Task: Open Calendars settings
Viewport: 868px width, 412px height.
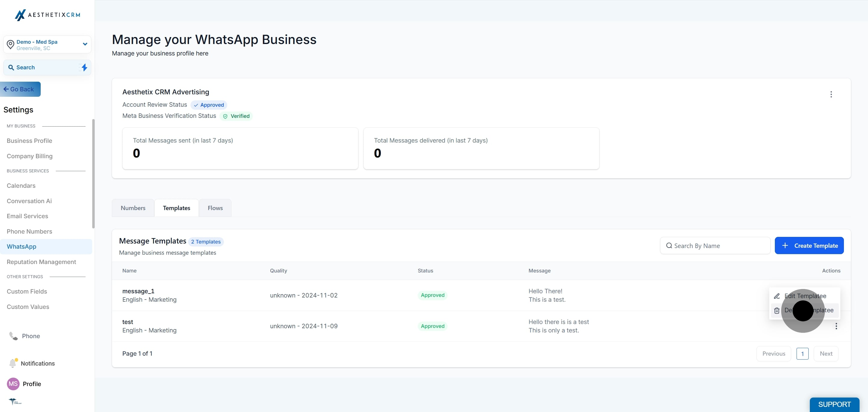Action: coord(21,186)
